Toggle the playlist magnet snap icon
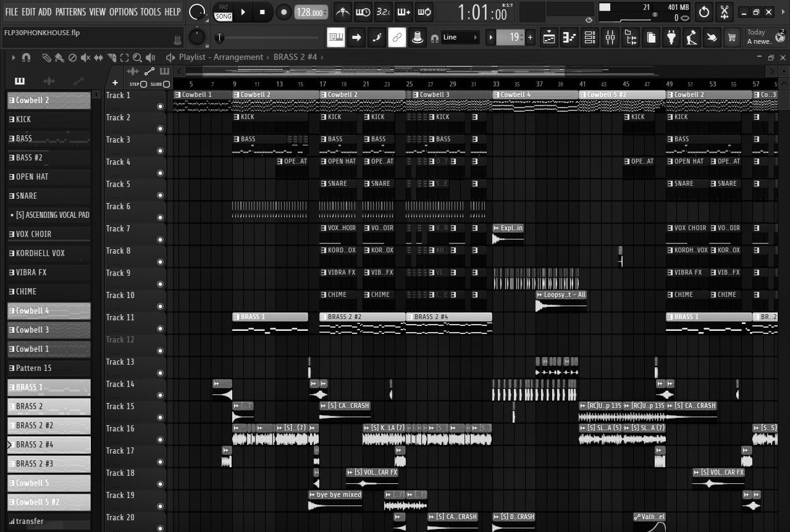Screen dimensions: 790x532 [26, 57]
